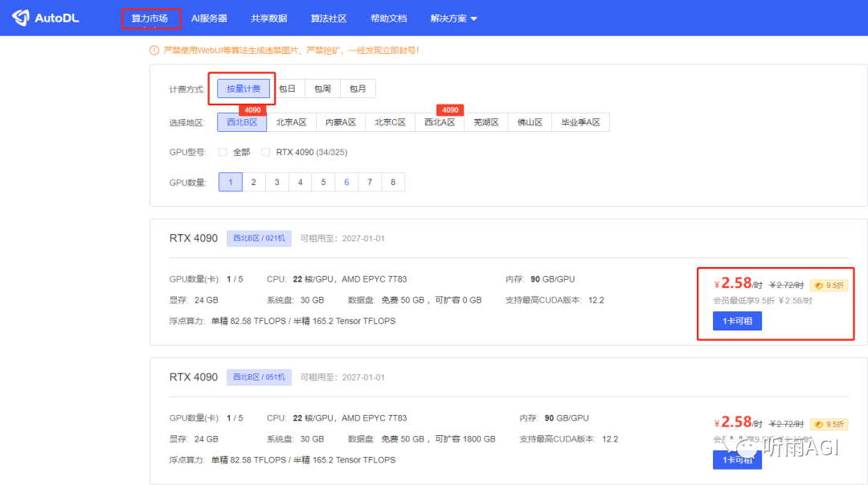
Task: Enable the RTX 4090 (34/325) checkbox
Action: (265, 151)
